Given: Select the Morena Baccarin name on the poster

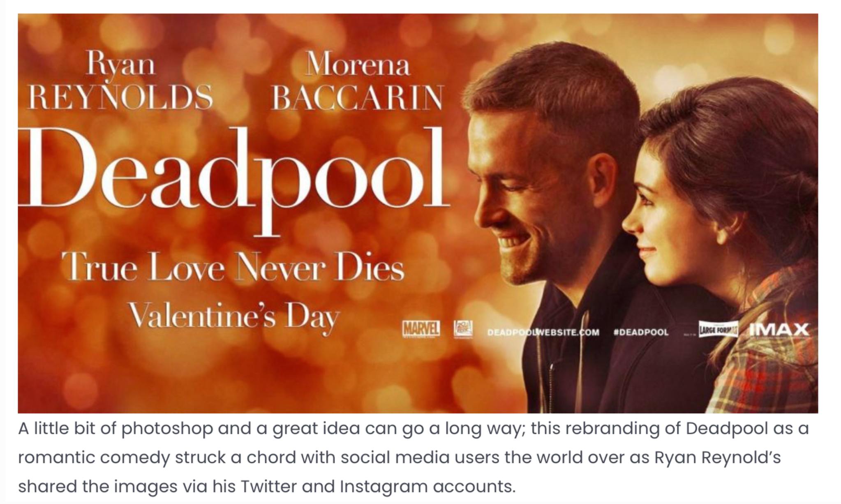Looking at the screenshot, I should (x=357, y=81).
